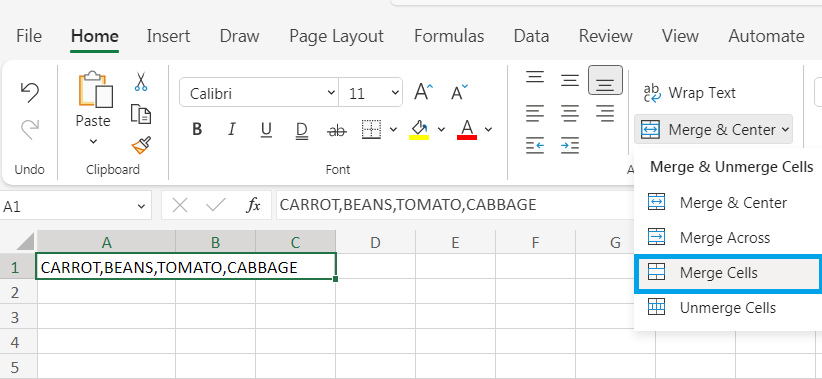Click the Cut scissors icon

pyautogui.click(x=140, y=82)
